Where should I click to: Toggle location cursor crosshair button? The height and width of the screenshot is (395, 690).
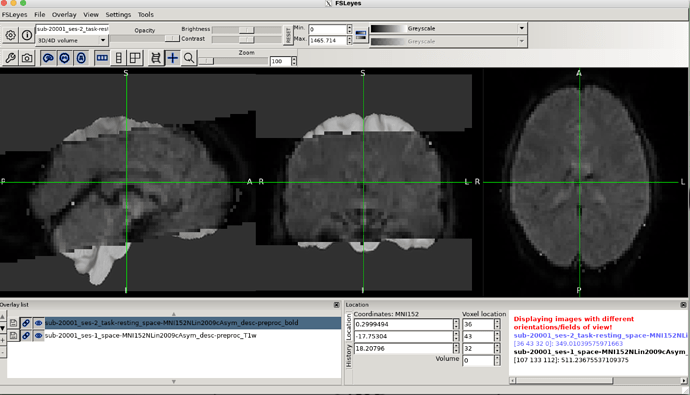[x=172, y=58]
